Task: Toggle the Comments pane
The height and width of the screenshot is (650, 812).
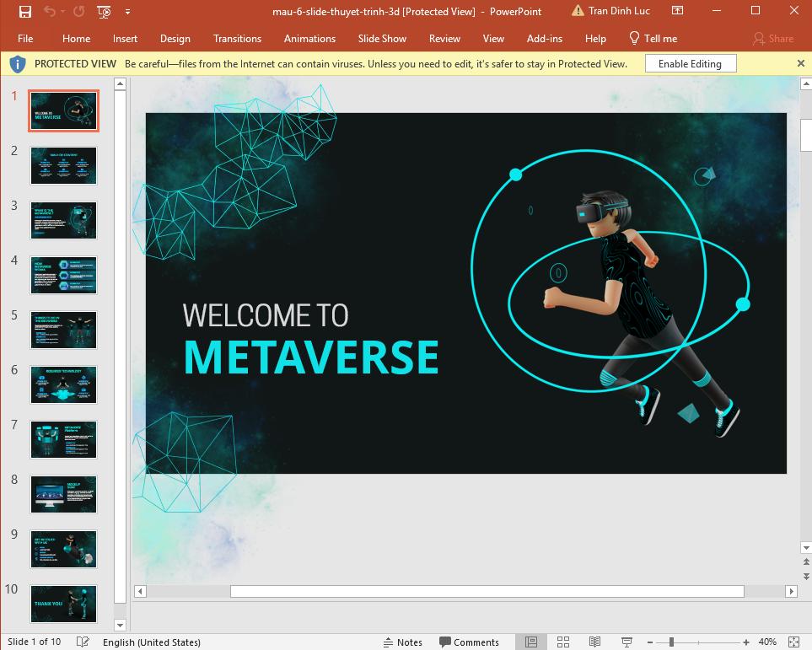Action: [470, 642]
